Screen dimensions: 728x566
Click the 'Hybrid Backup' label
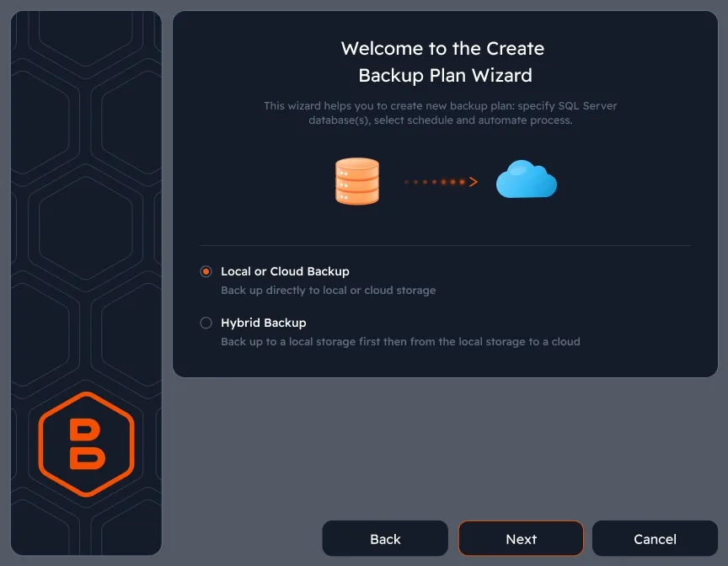[263, 323]
